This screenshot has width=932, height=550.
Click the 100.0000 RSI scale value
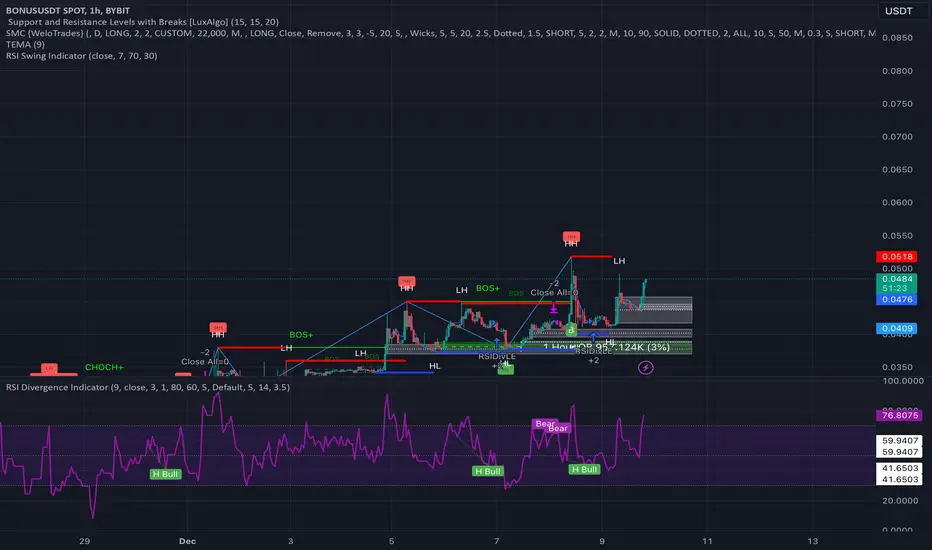coord(902,381)
